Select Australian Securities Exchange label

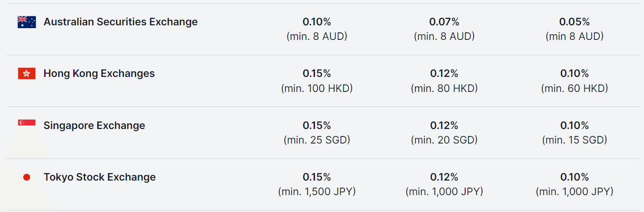click(121, 22)
